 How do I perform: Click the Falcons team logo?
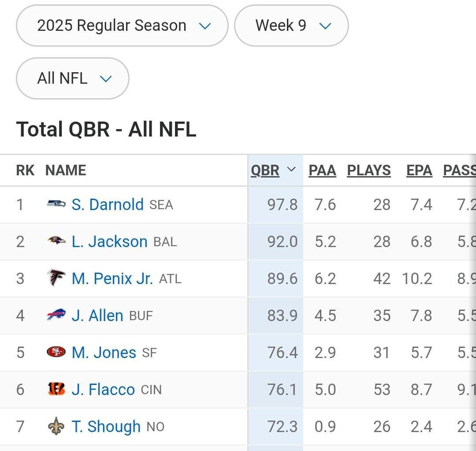(x=57, y=278)
